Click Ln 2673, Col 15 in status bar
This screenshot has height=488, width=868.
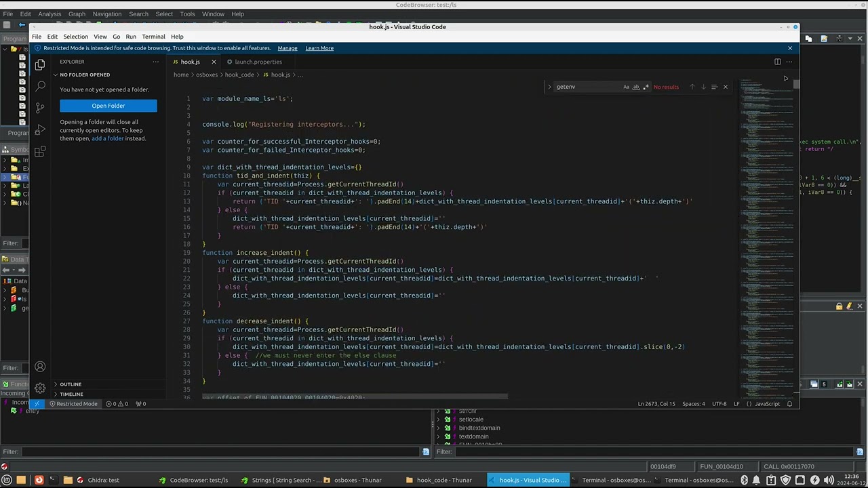point(656,404)
